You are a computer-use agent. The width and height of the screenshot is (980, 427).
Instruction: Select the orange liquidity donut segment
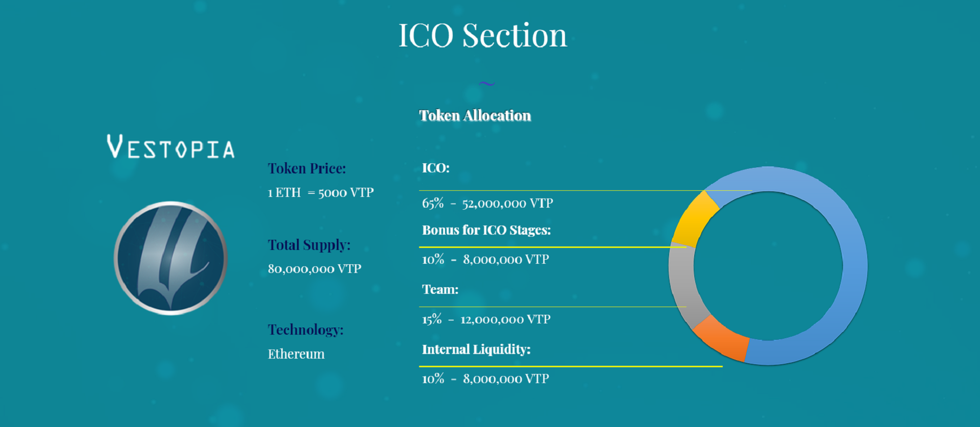[x=721, y=338]
